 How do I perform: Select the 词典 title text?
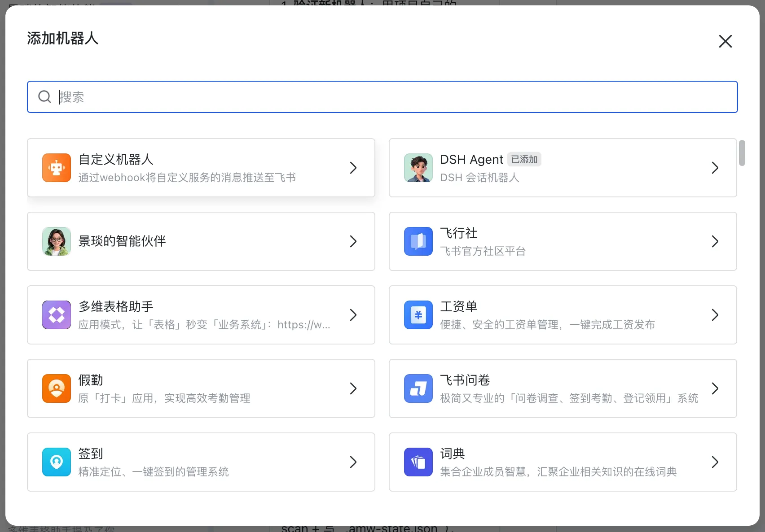[453, 454]
